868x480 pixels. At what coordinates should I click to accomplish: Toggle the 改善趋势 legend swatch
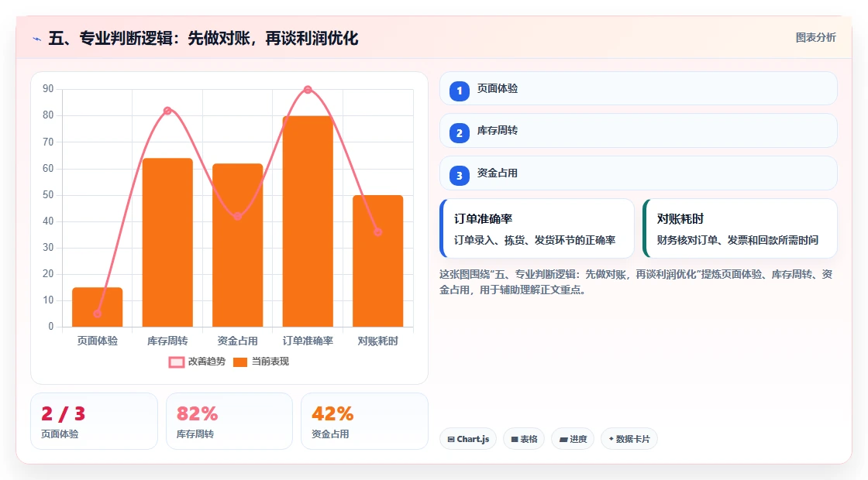coord(177,362)
